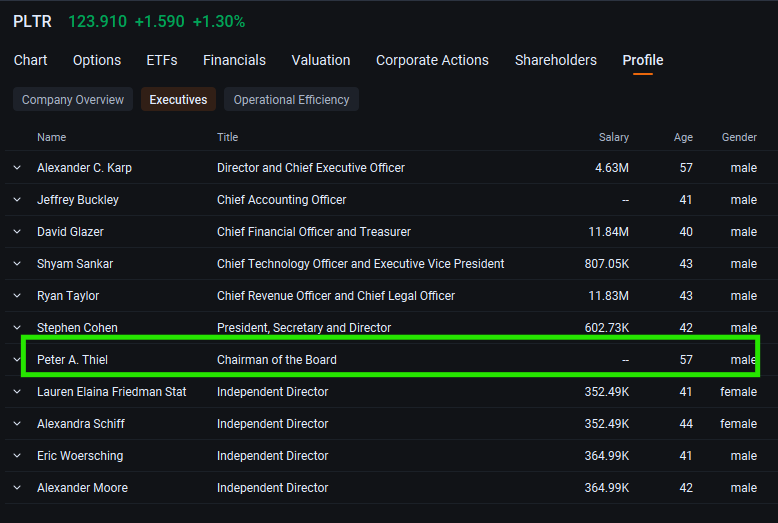Select the Profile tab
778x523 pixels.
point(643,60)
